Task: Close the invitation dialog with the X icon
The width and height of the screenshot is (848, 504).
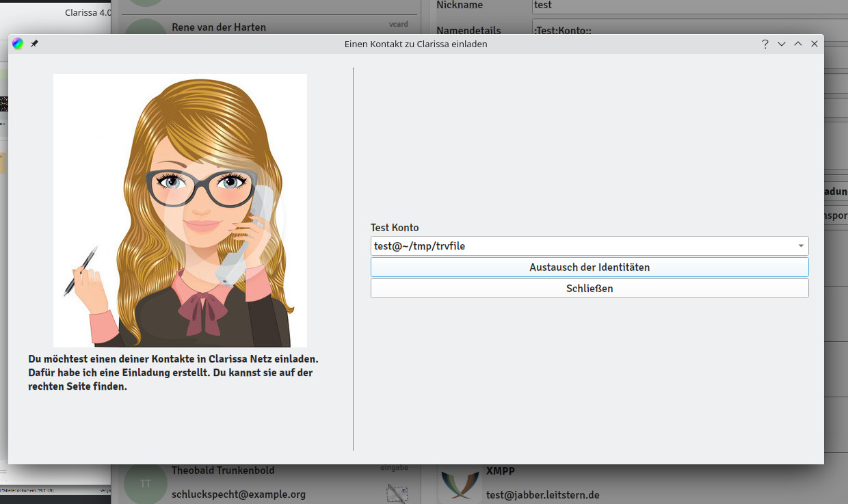Action: [814, 44]
